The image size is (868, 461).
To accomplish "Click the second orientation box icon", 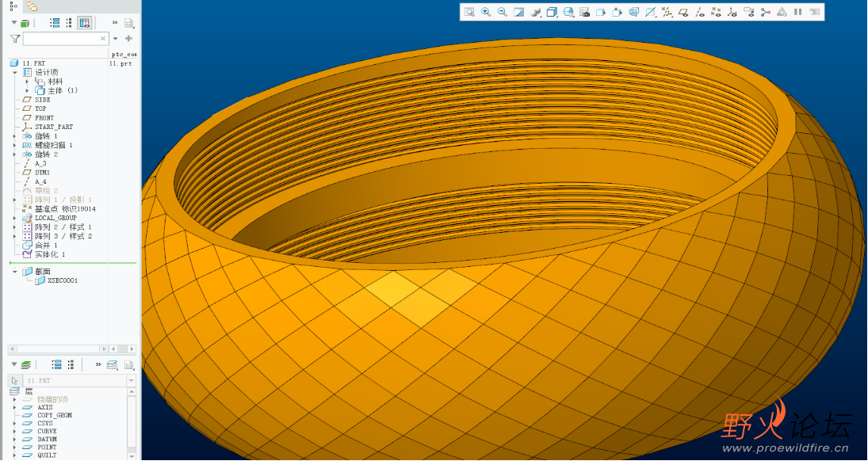I will click(618, 12).
